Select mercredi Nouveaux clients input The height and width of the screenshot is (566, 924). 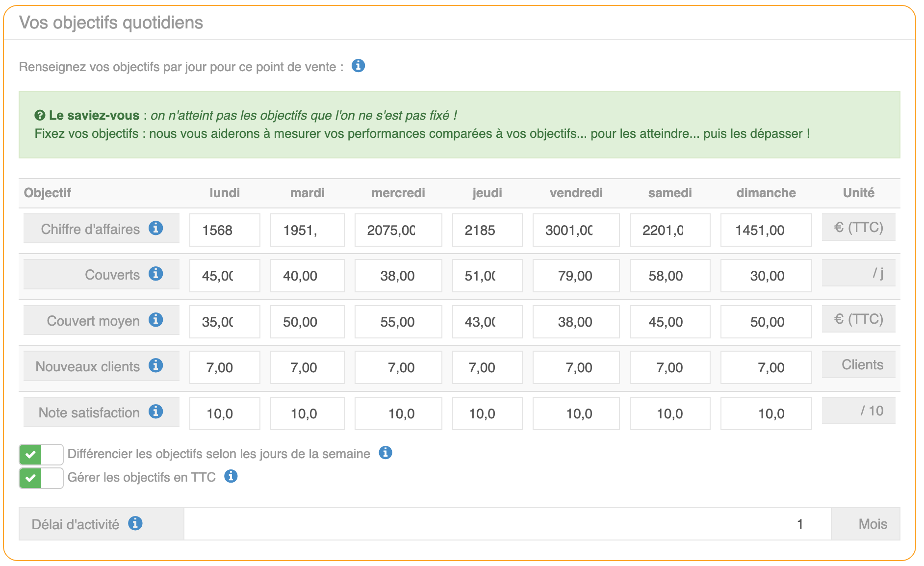(398, 367)
